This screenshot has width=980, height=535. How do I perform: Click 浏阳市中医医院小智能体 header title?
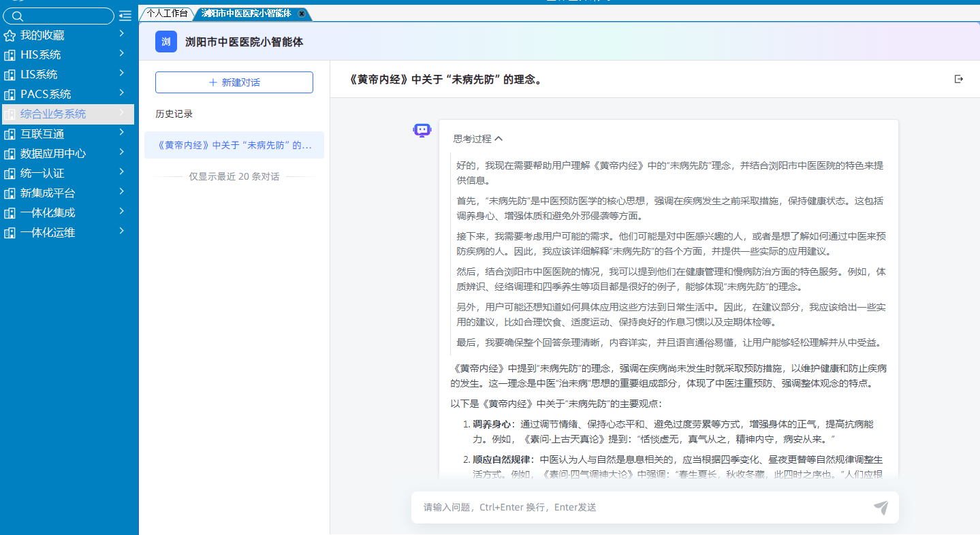[244, 42]
